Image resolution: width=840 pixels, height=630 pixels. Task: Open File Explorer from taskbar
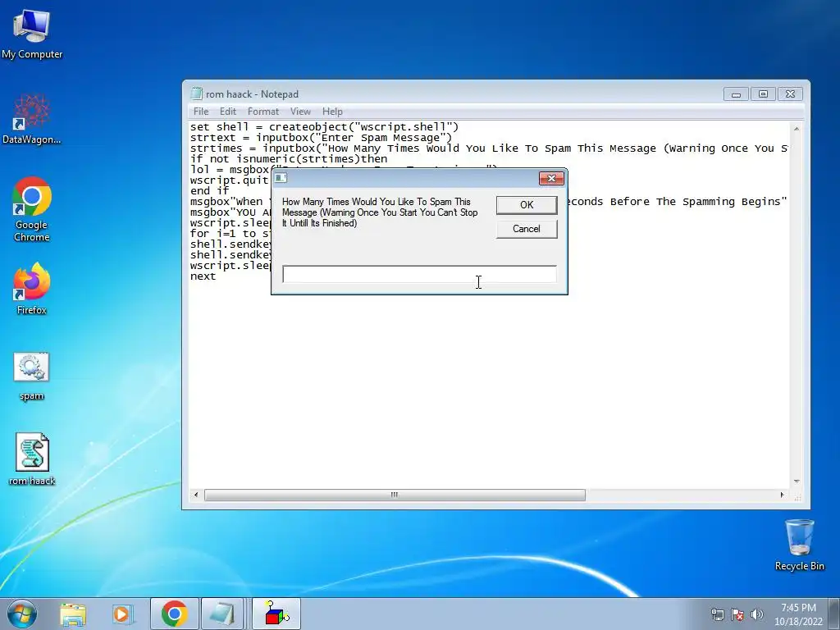(73, 614)
